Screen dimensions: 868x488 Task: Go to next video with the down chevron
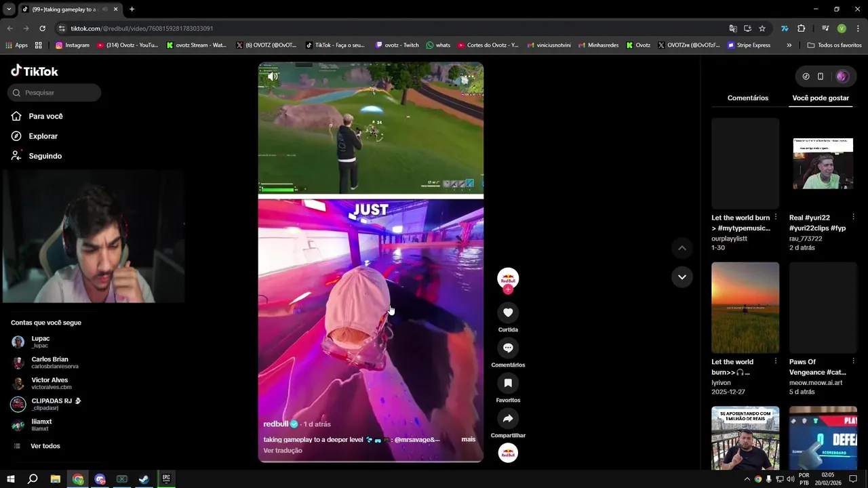click(682, 277)
